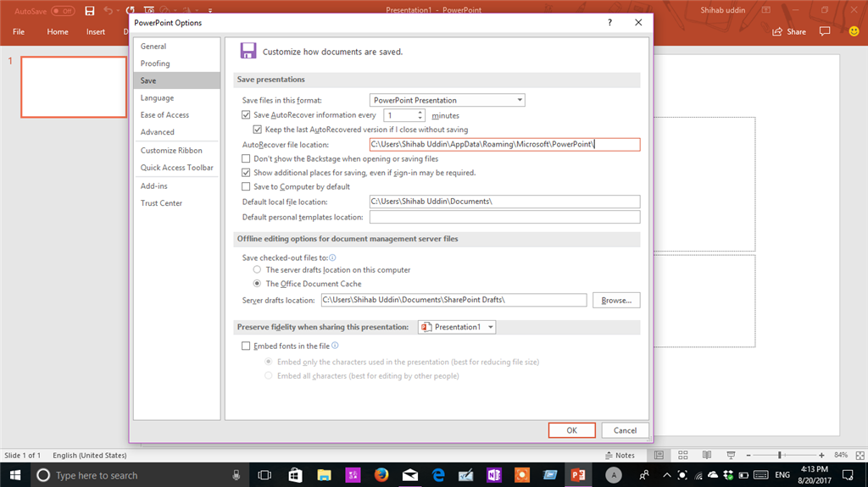Select Proofing category in Options
The width and height of the screenshot is (868, 487).
[x=176, y=63]
